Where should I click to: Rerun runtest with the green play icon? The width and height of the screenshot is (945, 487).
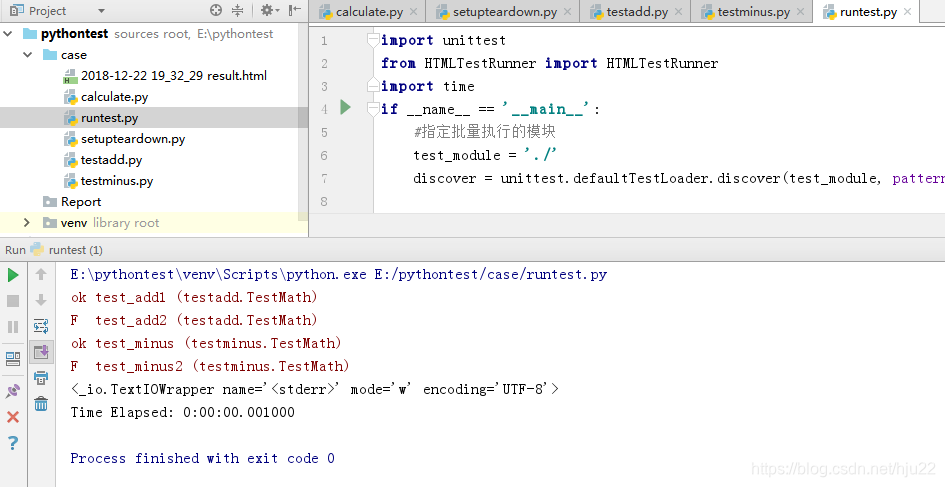click(13, 275)
